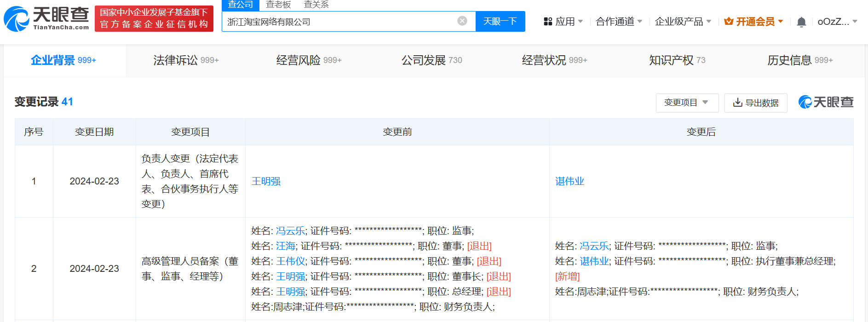
Task: Open the 汪海 person link
Action: pyautogui.click(x=286, y=246)
